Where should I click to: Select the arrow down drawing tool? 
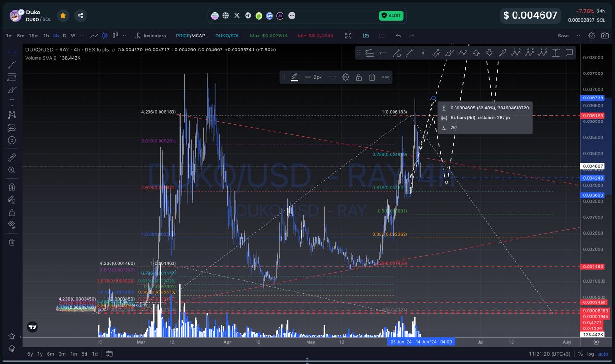(489, 53)
